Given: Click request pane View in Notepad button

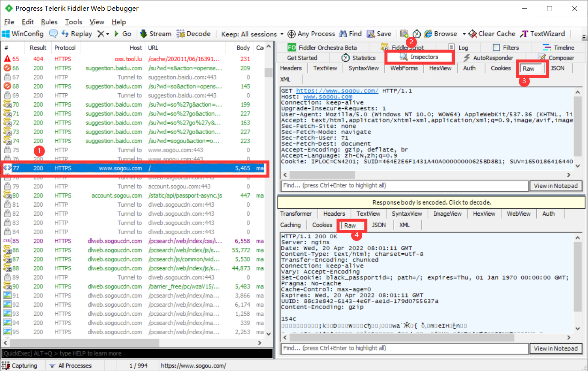Looking at the screenshot, I should 556,186.
